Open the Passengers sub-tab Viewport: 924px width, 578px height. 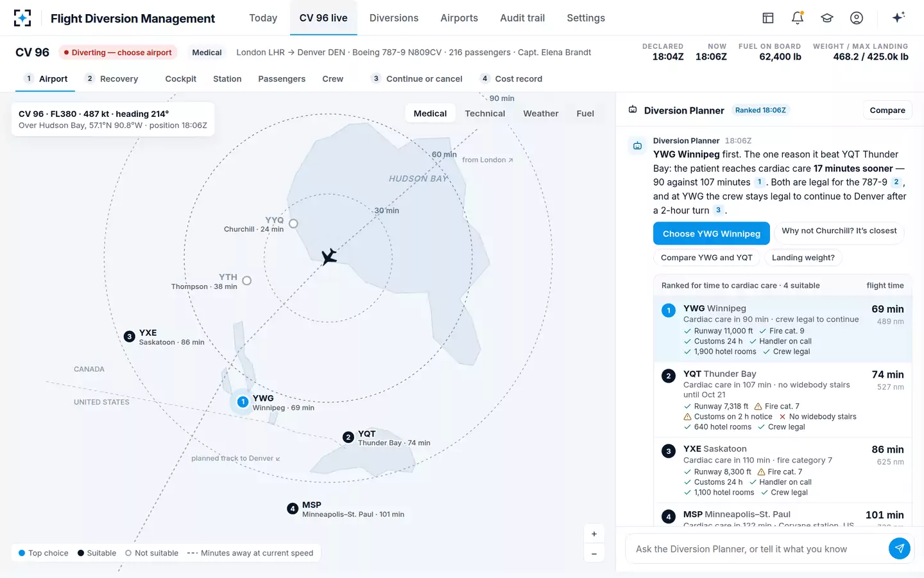click(282, 79)
